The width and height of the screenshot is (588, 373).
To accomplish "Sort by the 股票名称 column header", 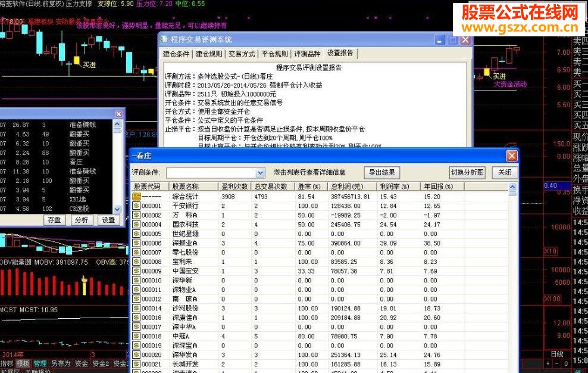I will click(x=193, y=186).
